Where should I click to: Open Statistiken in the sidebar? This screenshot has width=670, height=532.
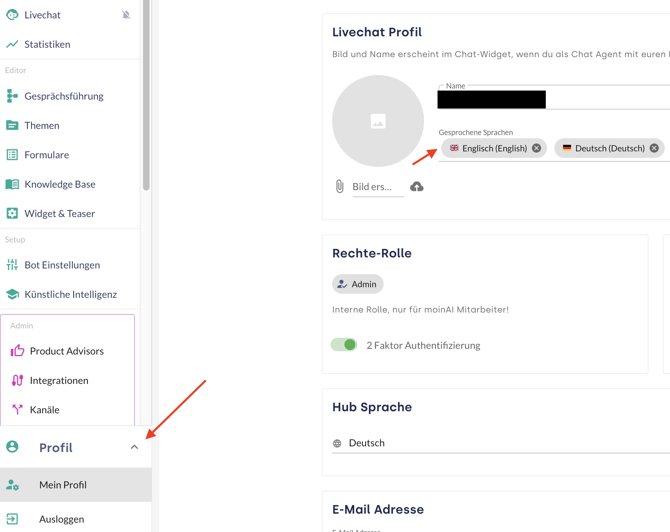[x=47, y=44]
